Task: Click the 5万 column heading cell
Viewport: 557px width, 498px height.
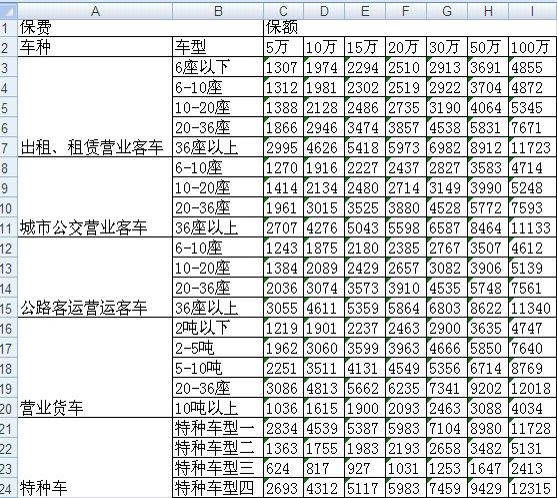Action: (x=283, y=47)
